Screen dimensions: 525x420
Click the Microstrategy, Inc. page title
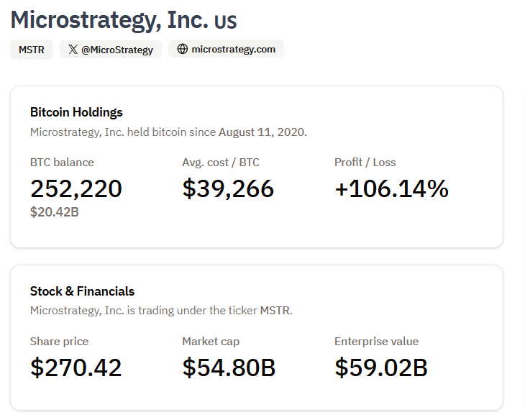(x=109, y=19)
